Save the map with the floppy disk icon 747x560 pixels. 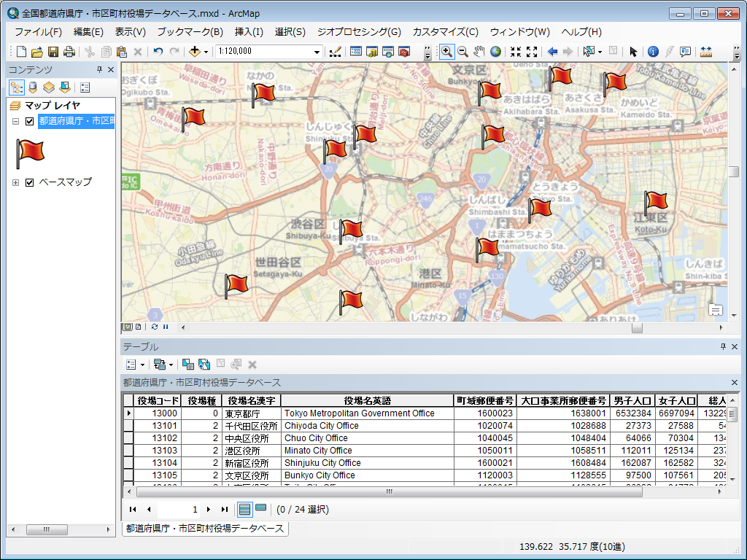(53, 52)
